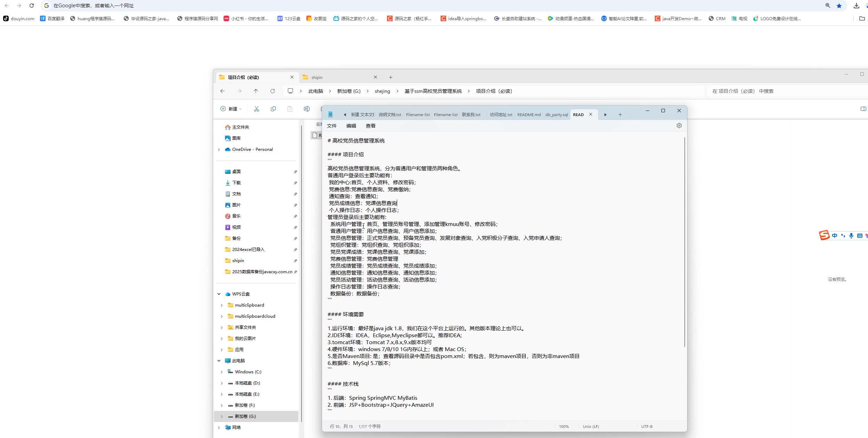
Task: Go back in File Explorer
Action: click(x=223, y=91)
